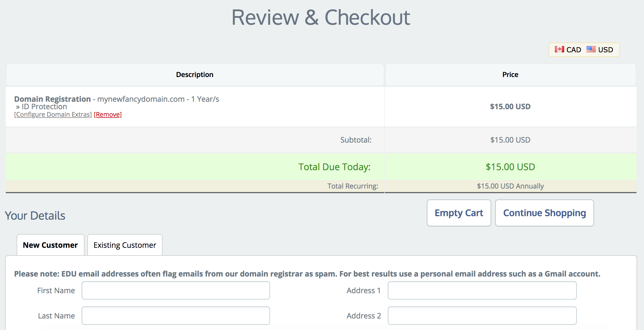Click '$15.00 USD Annually' value
This screenshot has height=330, width=644.
click(510, 186)
